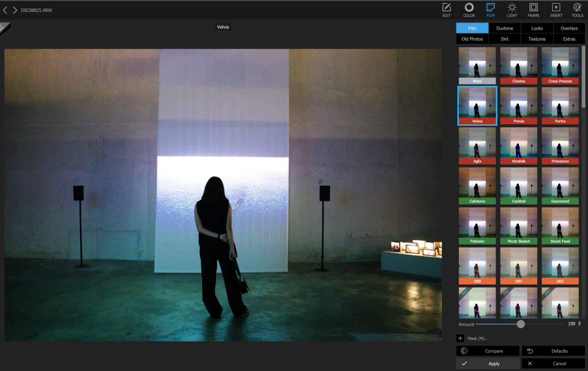Toggle the Compare view
Screen dimensions: 588x371
[488, 351]
